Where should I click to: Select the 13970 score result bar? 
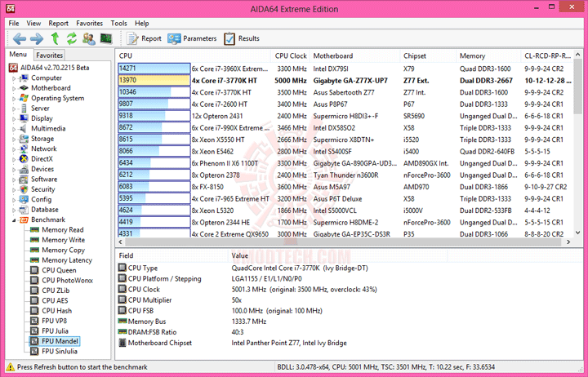point(154,80)
